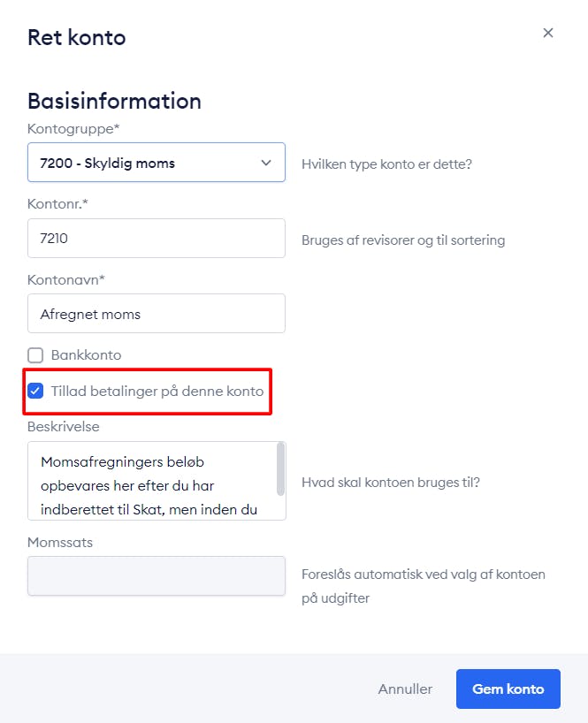
Task: Cancel editing via Annuller
Action: (x=405, y=689)
